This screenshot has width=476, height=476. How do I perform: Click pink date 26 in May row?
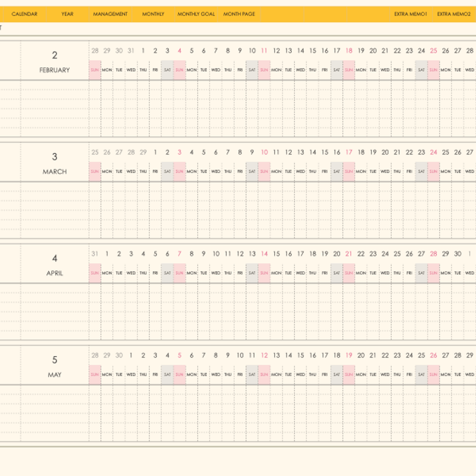[434, 355]
